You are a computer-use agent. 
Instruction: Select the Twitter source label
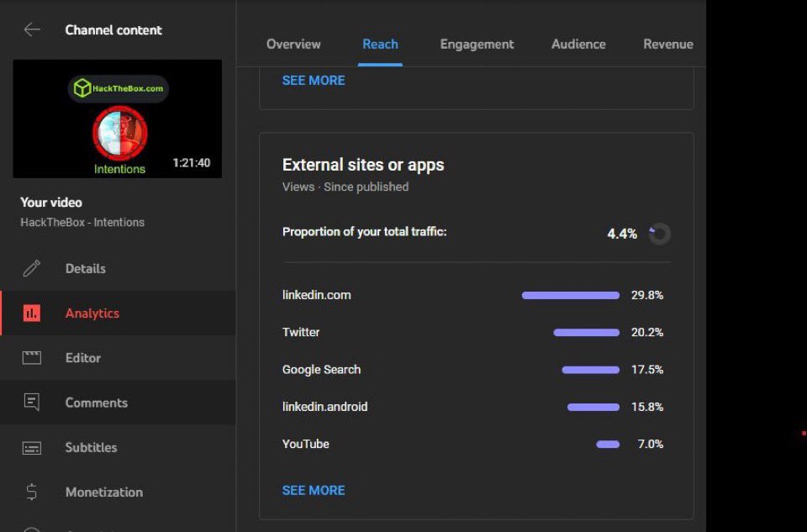[301, 332]
